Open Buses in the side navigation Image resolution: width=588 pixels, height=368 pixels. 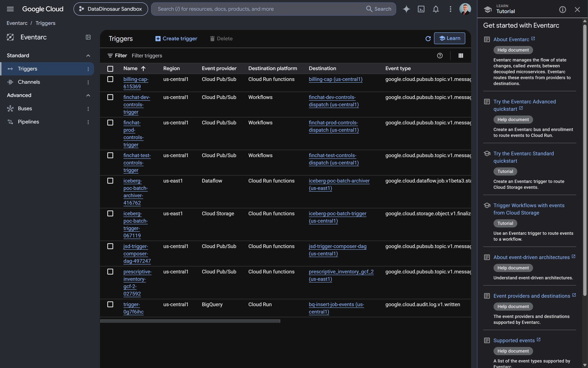47,109
